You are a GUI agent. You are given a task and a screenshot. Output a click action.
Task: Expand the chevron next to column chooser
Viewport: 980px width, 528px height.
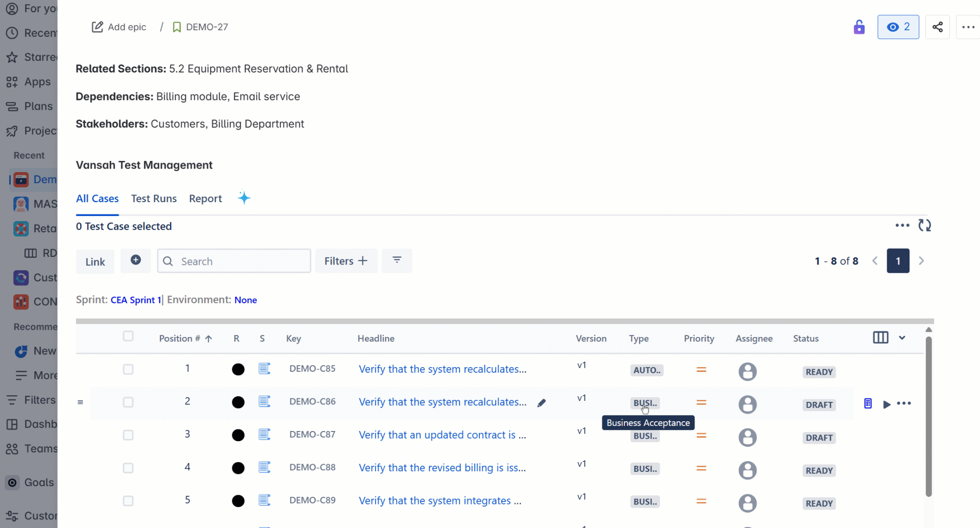902,338
